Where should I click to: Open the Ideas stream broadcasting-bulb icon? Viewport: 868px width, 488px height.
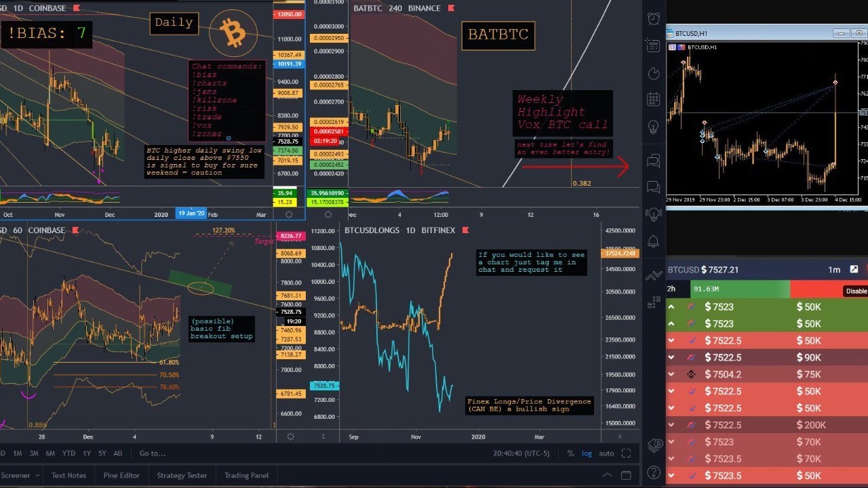[x=654, y=214]
